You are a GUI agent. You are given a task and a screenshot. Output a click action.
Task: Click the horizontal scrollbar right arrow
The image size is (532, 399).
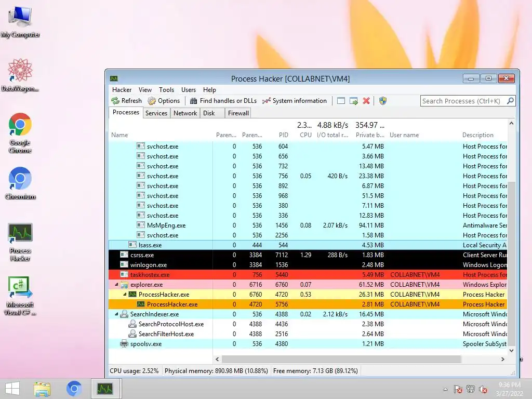click(503, 360)
